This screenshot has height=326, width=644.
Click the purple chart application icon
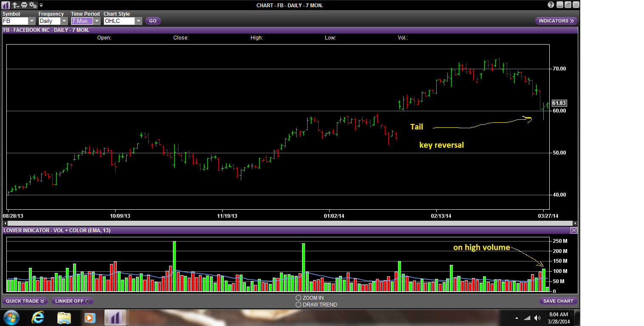pos(6,5)
